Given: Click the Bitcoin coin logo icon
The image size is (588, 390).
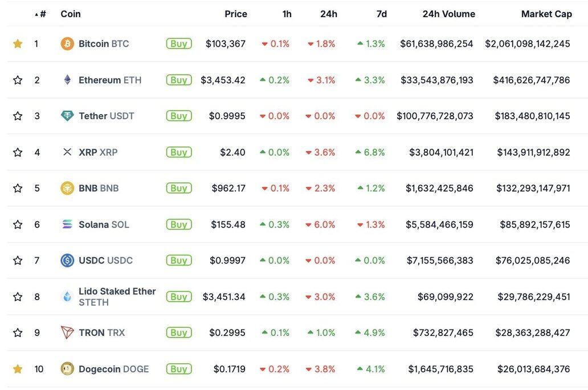Looking at the screenshot, I should [x=67, y=44].
